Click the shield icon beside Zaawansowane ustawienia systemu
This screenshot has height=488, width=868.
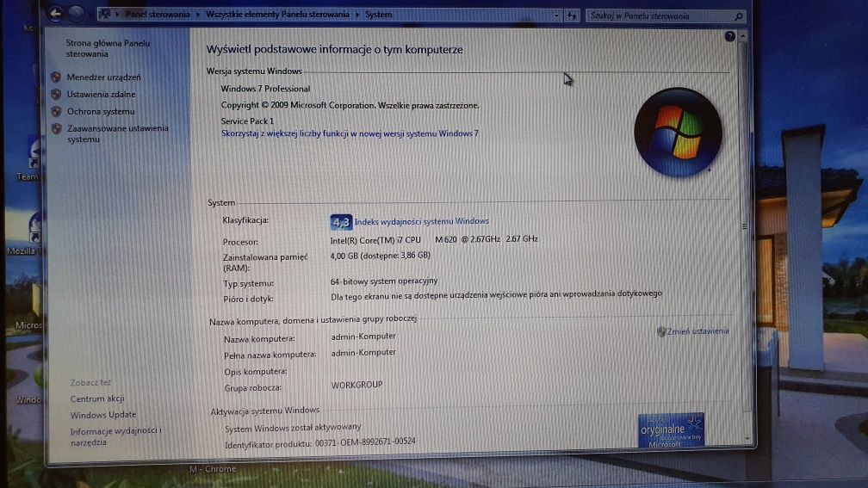coord(57,128)
